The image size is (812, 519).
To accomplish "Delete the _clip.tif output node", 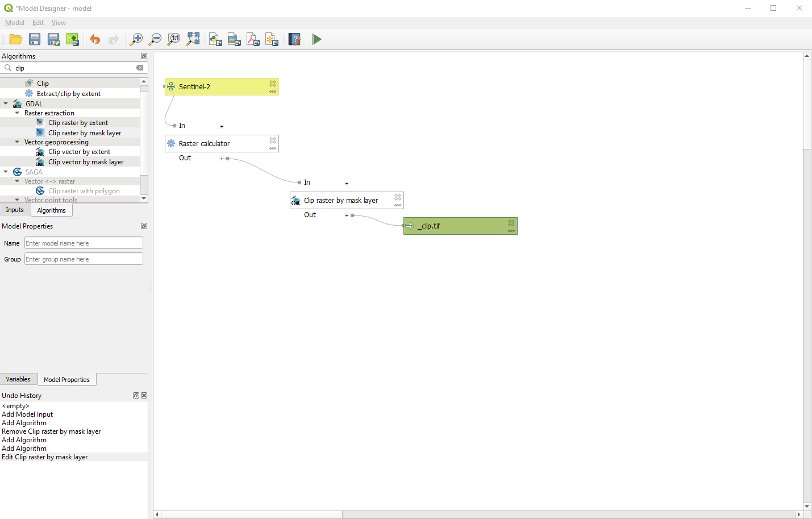I will [511, 222].
